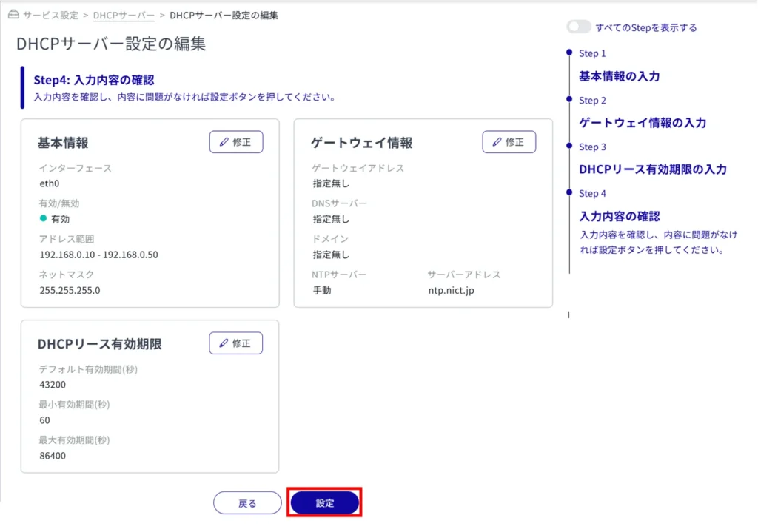
Task: Select the Step 4 timeline dot
Action: [x=568, y=192]
